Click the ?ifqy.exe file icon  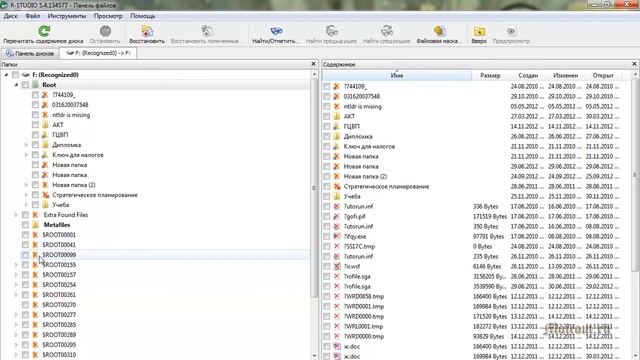pyautogui.click(x=337, y=236)
